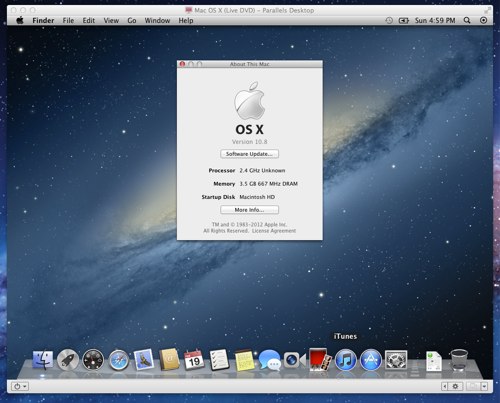Click Parallels window fullscreen arrows icon

click(x=487, y=10)
